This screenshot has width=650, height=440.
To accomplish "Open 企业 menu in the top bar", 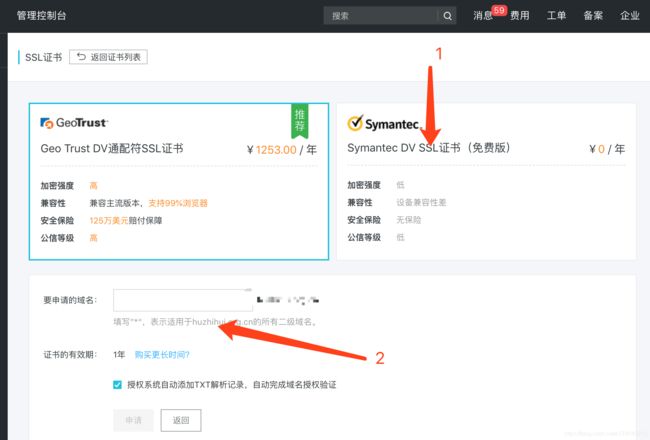I will click(630, 16).
